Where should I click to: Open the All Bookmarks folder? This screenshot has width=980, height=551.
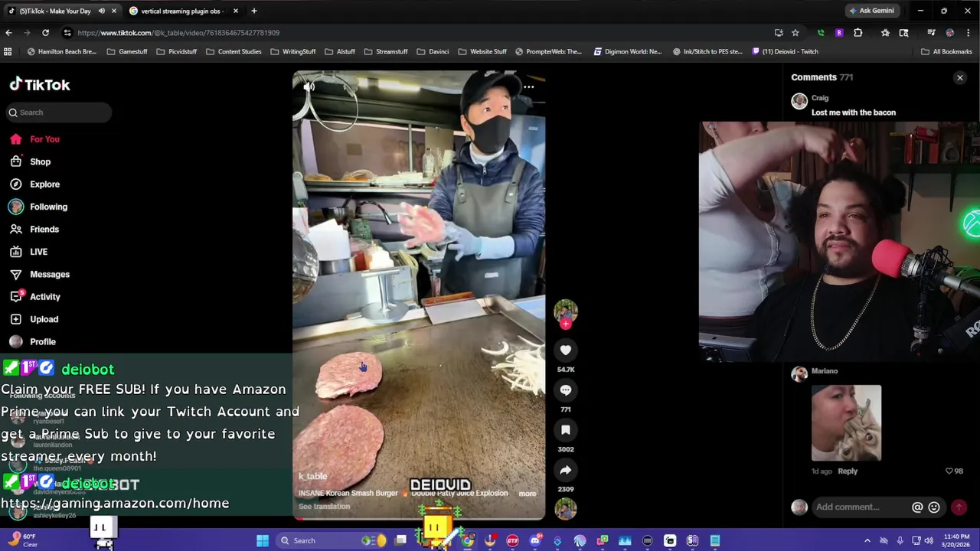click(x=946, y=52)
